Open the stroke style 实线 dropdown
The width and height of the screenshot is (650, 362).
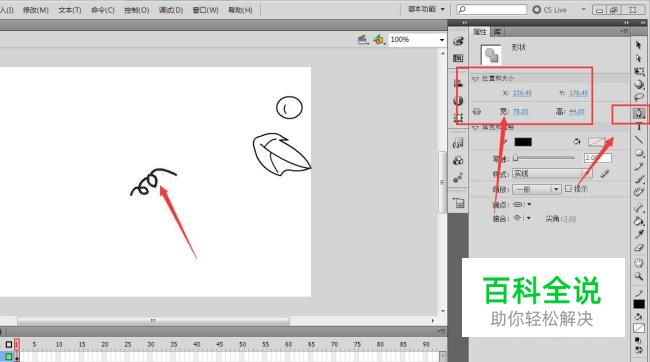pyautogui.click(x=552, y=174)
